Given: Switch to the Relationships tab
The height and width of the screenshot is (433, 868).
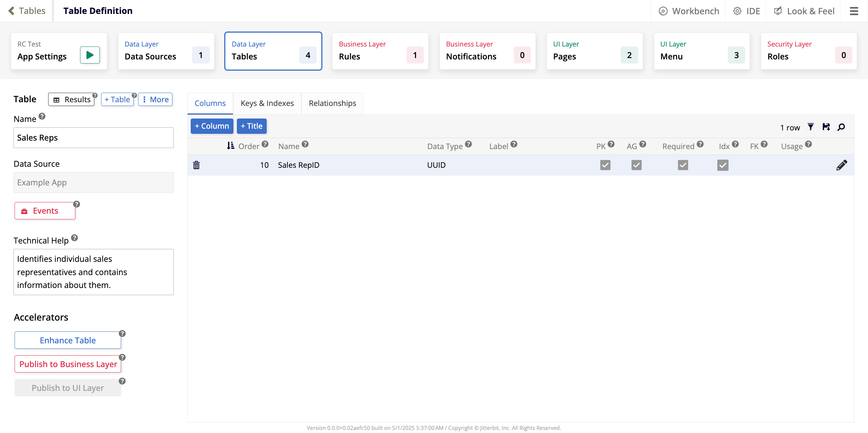Looking at the screenshot, I should tap(332, 103).
